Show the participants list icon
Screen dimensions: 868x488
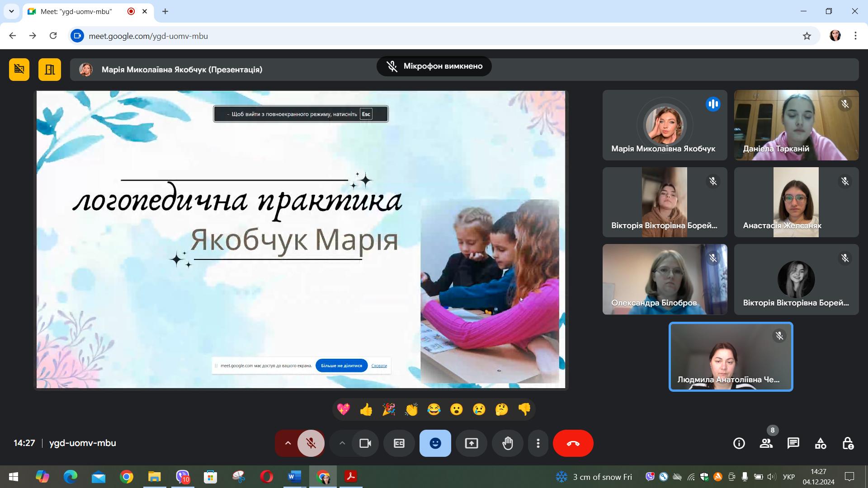pyautogui.click(x=766, y=443)
